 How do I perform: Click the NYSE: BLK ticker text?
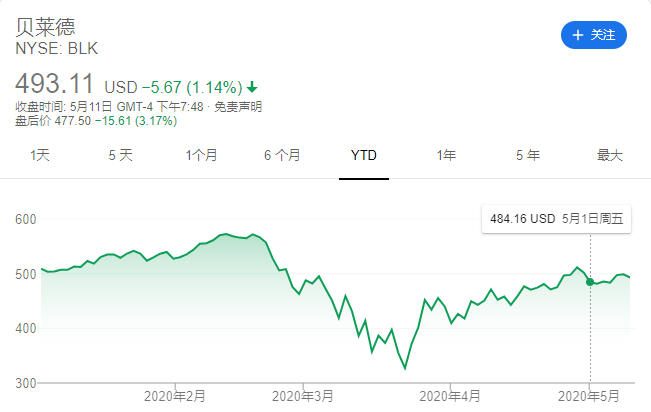[57, 47]
